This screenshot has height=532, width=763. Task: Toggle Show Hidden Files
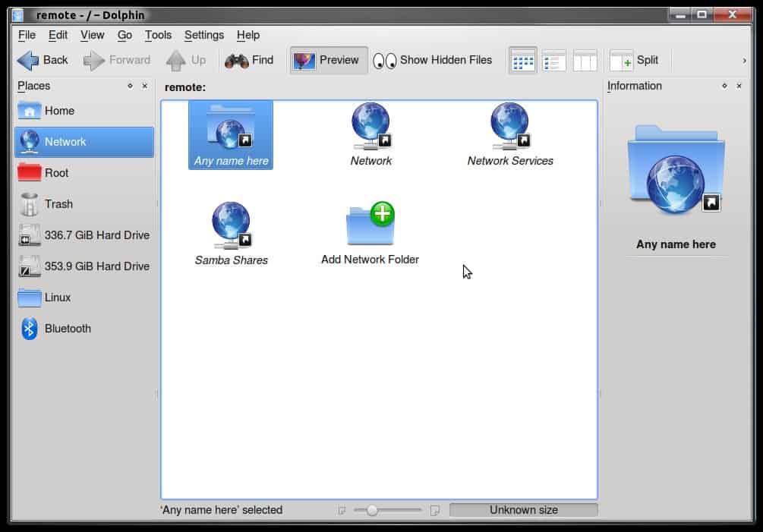click(433, 60)
